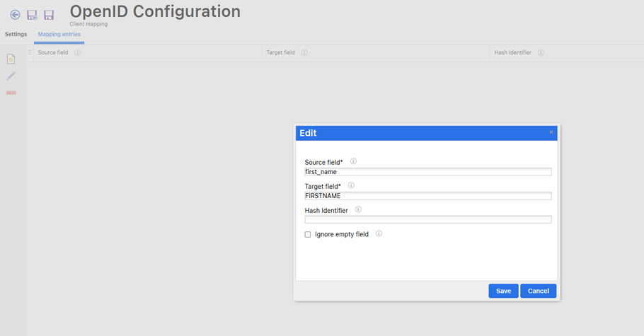Click info icon next to dialog Target field label
Viewport: 644px width, 336px height.
(351, 185)
